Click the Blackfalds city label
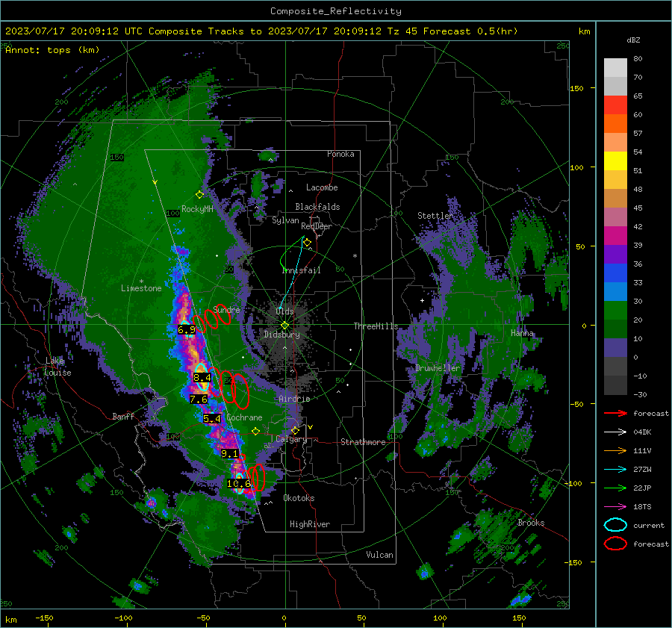Screen dimensions: 672x628 (x=317, y=207)
